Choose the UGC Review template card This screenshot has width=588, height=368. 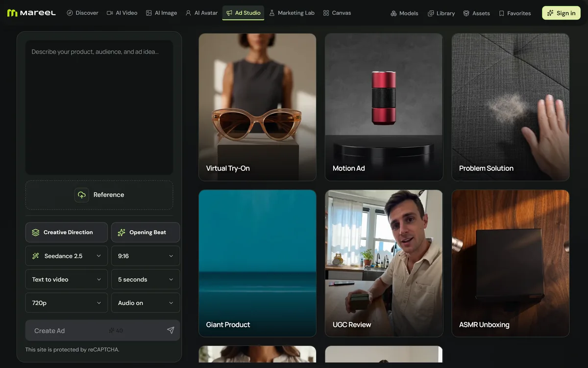(384, 263)
